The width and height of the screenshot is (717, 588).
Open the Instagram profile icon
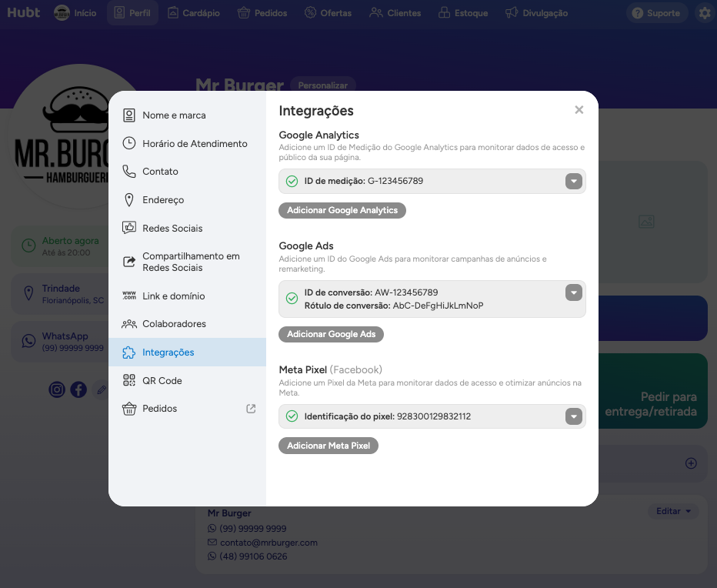coord(57,390)
